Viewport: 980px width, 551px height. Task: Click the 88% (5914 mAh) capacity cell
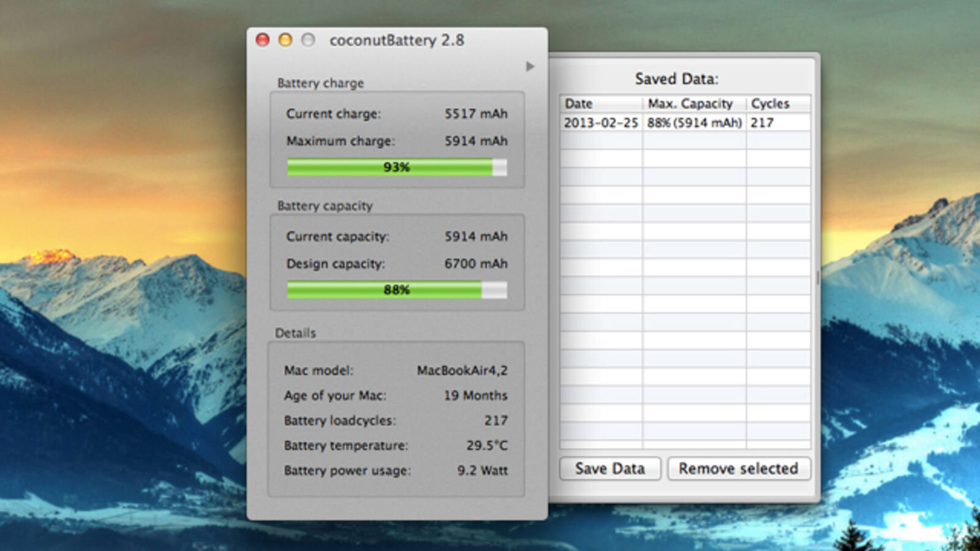click(695, 122)
